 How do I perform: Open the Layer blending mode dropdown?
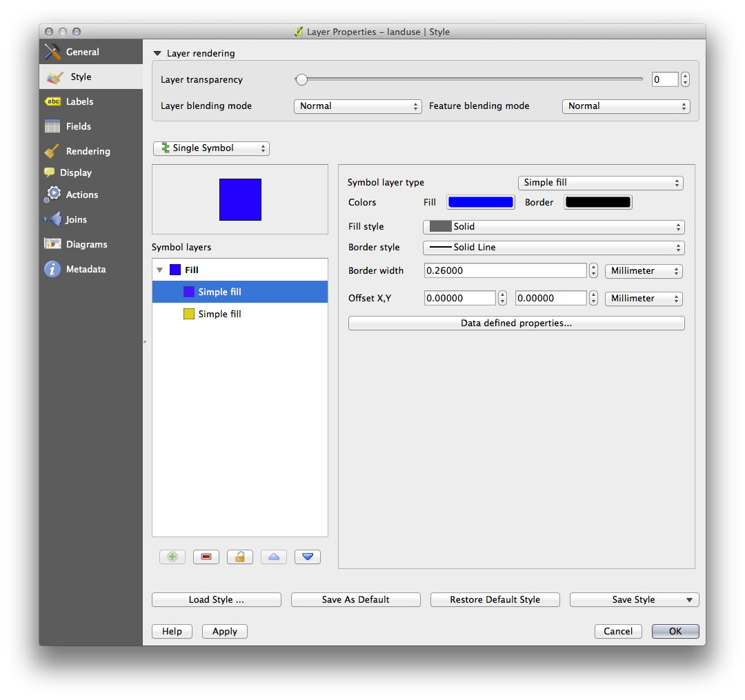(357, 106)
